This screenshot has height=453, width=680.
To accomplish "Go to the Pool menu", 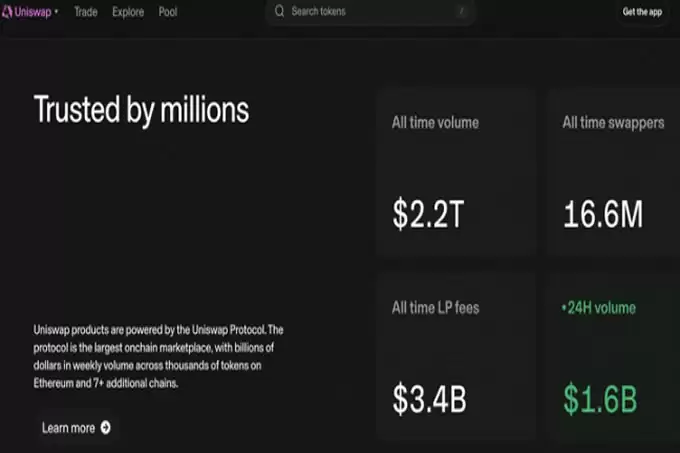I will click(168, 12).
